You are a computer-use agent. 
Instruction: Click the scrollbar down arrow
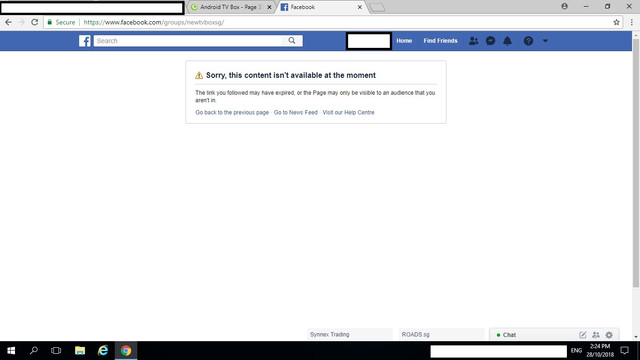636,337
